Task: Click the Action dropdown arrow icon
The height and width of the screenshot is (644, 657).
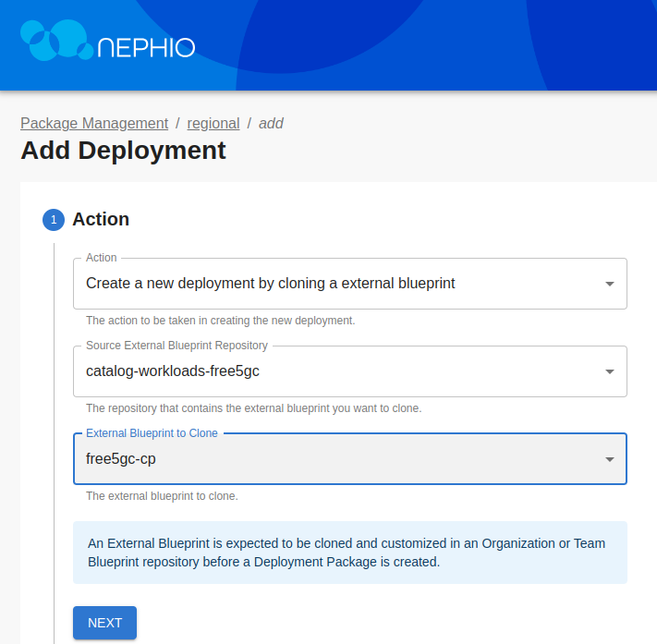Action: click(x=609, y=284)
